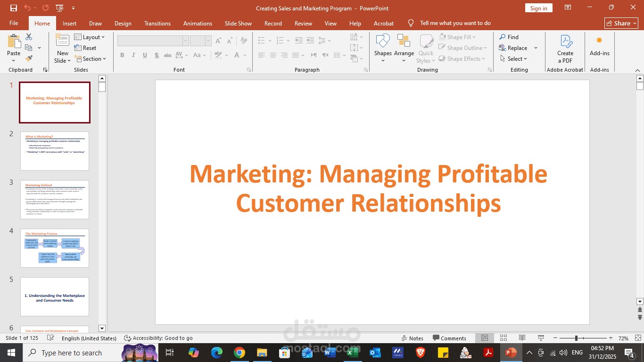Open the Reading View icon
This screenshot has width=644, height=362.
pyautogui.click(x=522, y=338)
